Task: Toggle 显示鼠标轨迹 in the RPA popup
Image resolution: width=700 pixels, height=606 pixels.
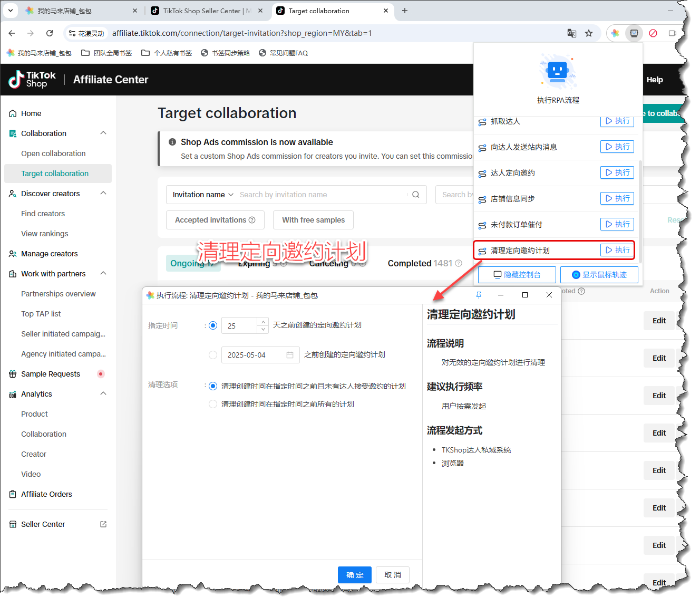Action: 599,275
